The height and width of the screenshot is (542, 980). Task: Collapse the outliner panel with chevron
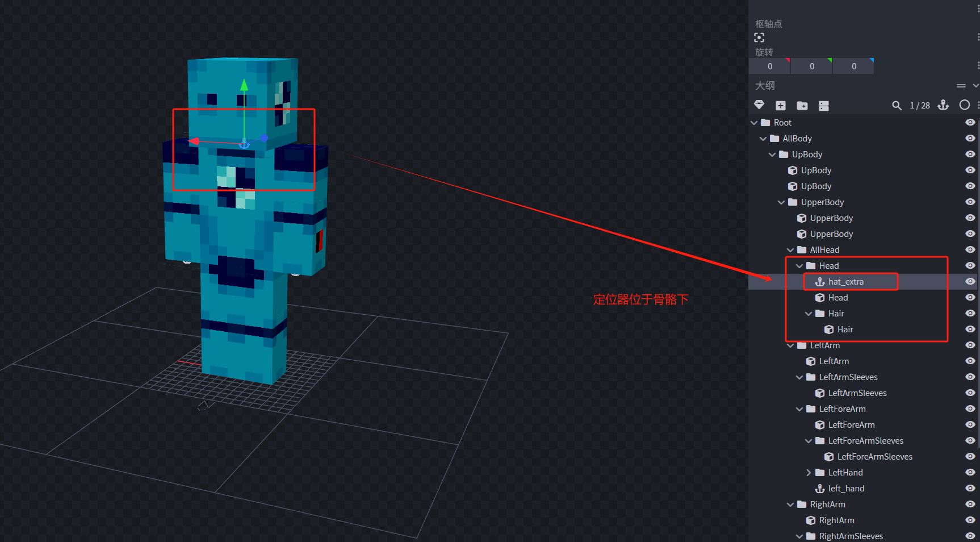975,86
